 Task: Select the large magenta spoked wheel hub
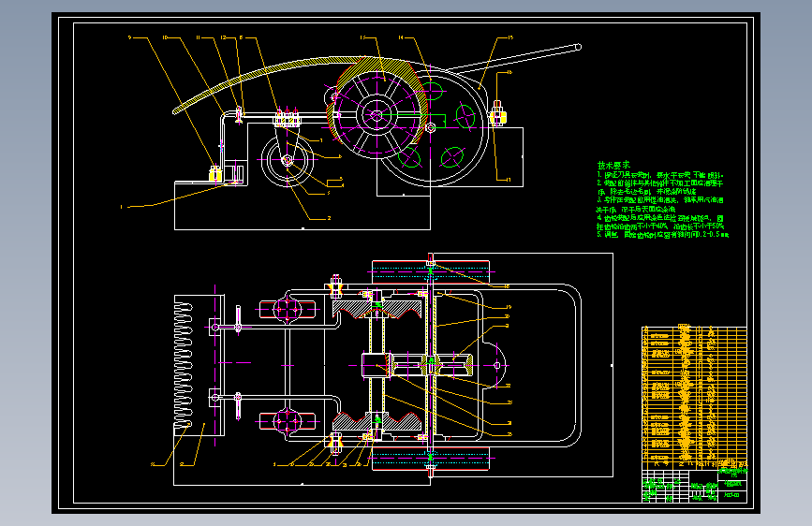tap(376, 115)
